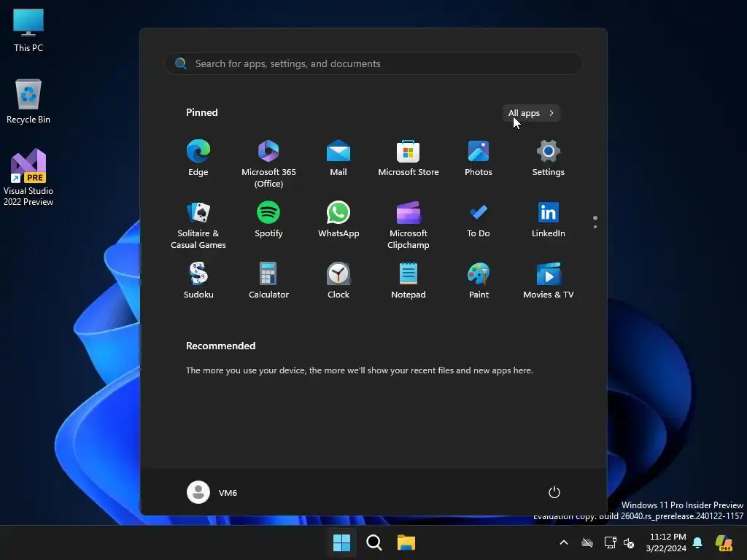The width and height of the screenshot is (747, 560).
Task: Click the OneDrive cloud tray icon
Action: pos(587,542)
